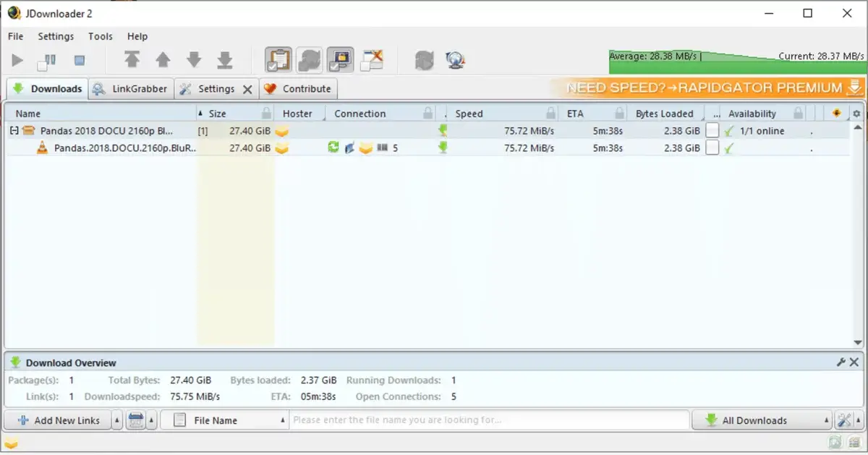Viewport: 868px width, 455px height.
Task: Click the priority column header icon
Action: pyautogui.click(x=837, y=113)
